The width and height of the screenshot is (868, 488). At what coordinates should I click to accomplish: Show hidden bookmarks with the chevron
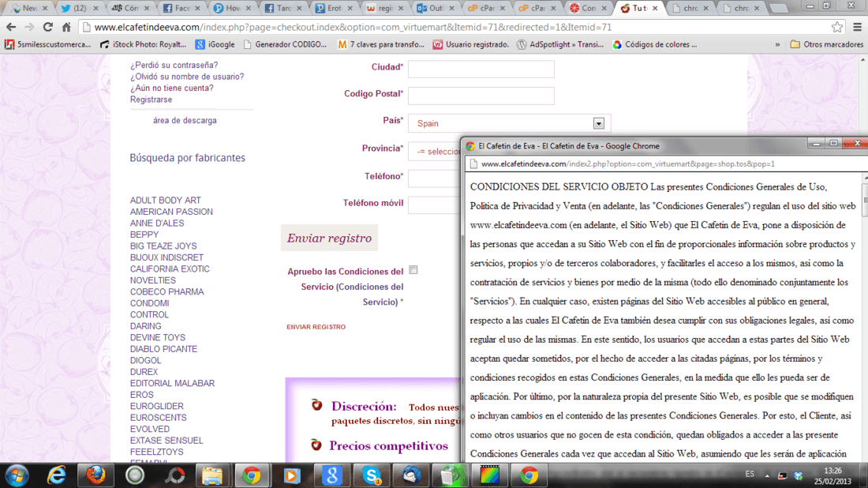(777, 44)
